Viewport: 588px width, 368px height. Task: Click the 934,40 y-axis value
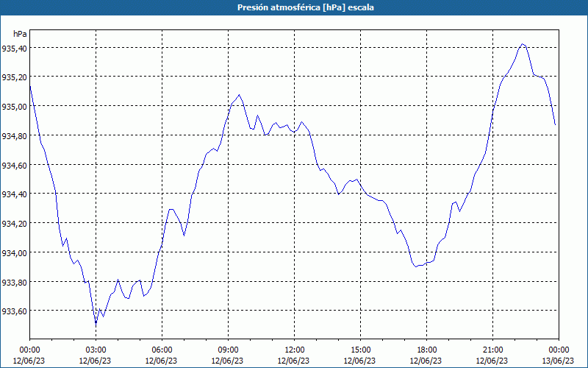(x=14, y=194)
